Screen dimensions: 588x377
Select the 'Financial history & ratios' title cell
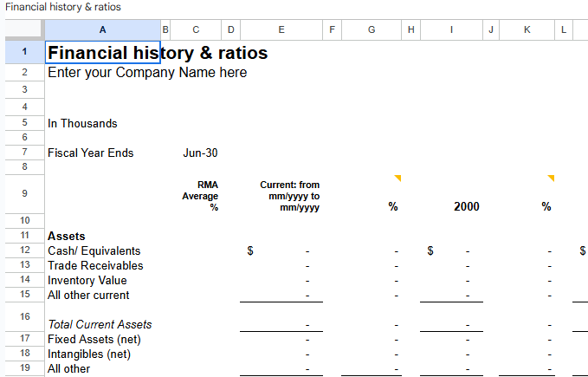click(102, 53)
